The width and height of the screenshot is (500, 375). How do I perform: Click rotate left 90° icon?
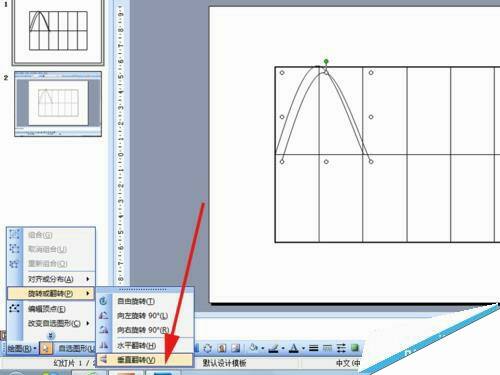pyautogui.click(x=104, y=315)
